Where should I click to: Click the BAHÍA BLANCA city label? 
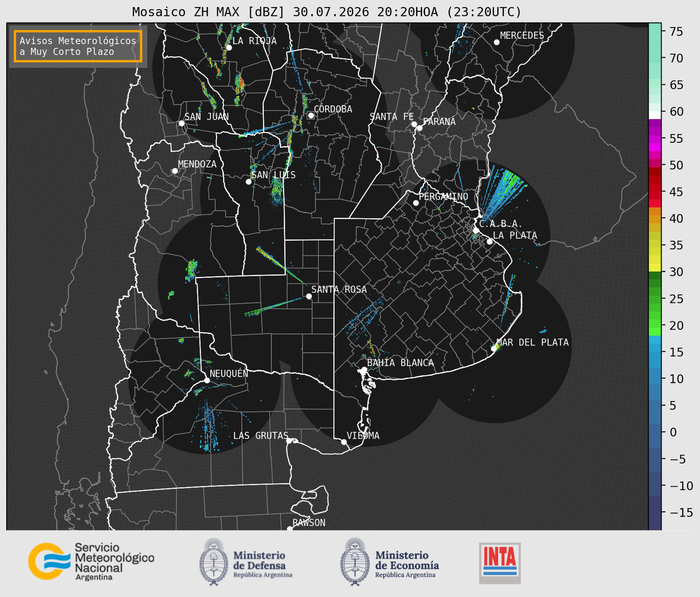click(400, 363)
